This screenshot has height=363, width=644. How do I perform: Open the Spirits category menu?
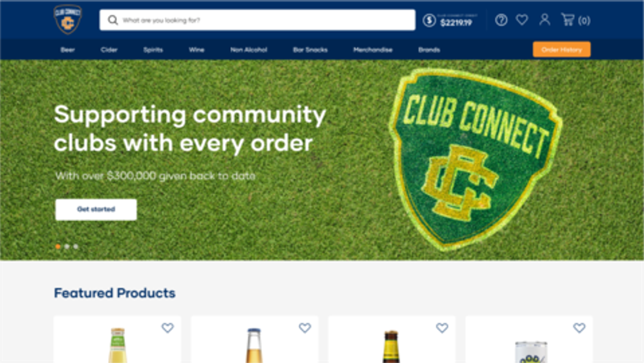click(x=153, y=50)
